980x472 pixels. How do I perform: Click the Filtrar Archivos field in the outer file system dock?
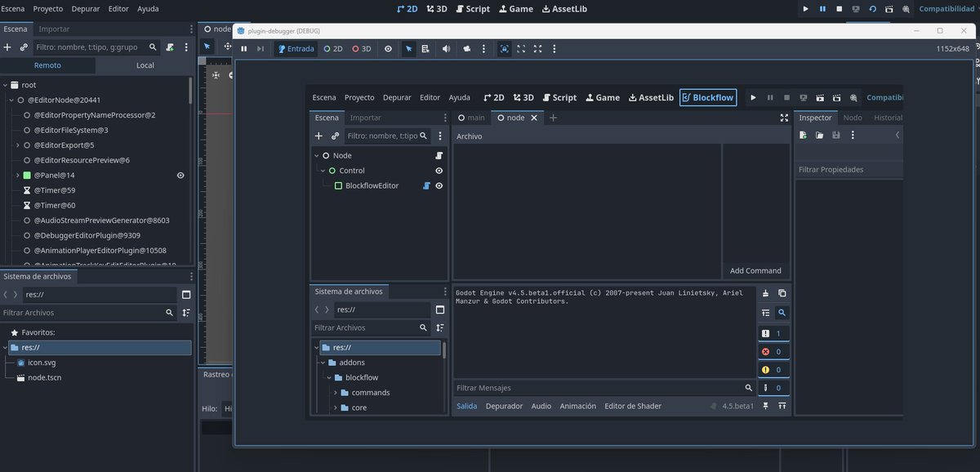(87, 313)
